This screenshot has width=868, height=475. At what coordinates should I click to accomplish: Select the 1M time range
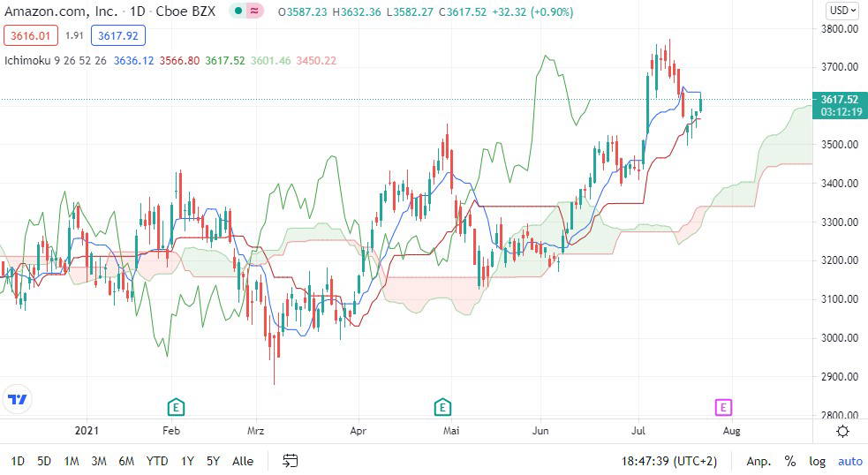click(x=71, y=461)
